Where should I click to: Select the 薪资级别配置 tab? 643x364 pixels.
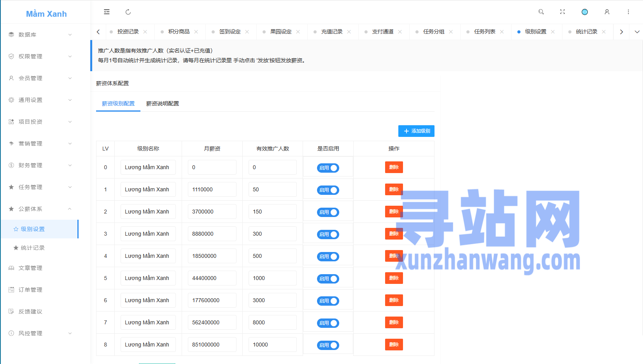coord(118,103)
